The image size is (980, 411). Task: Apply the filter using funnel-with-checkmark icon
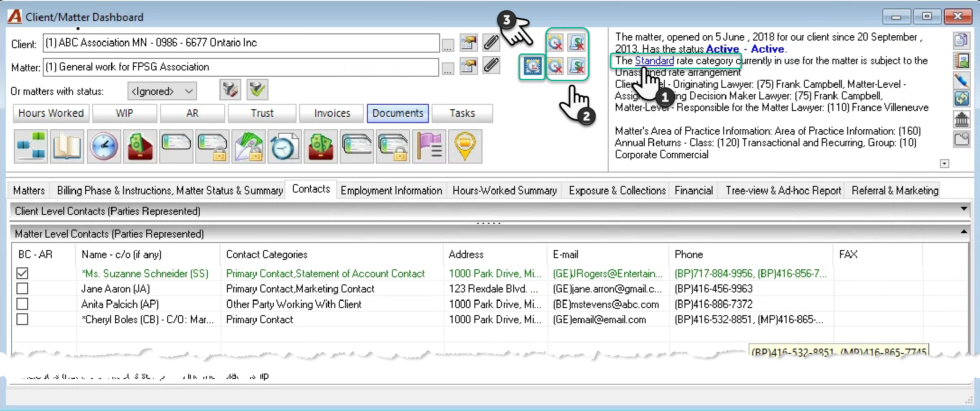257,90
